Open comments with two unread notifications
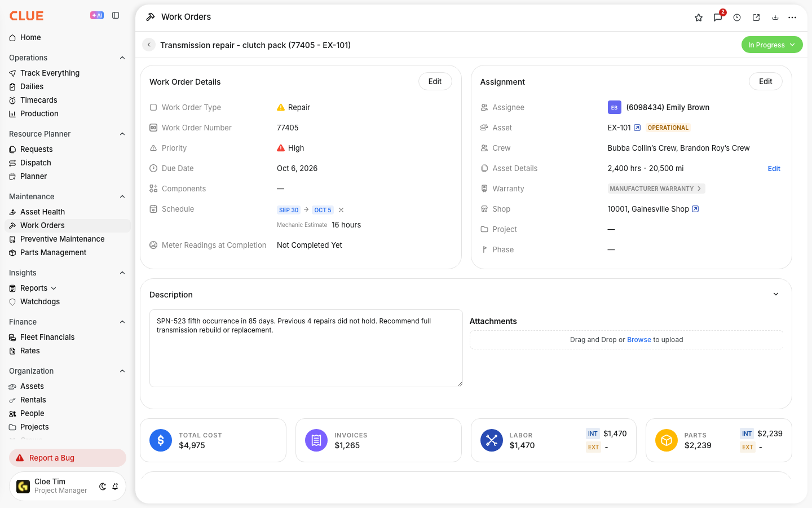The height and width of the screenshot is (508, 812). 718,17
